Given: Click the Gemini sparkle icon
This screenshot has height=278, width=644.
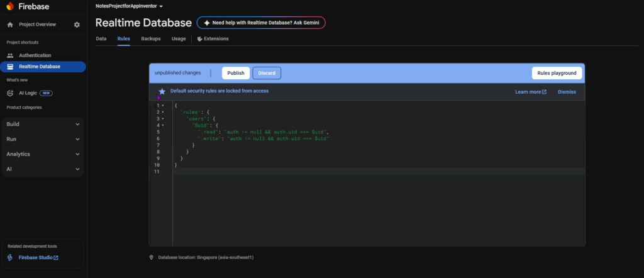Looking at the screenshot, I should pos(206,23).
